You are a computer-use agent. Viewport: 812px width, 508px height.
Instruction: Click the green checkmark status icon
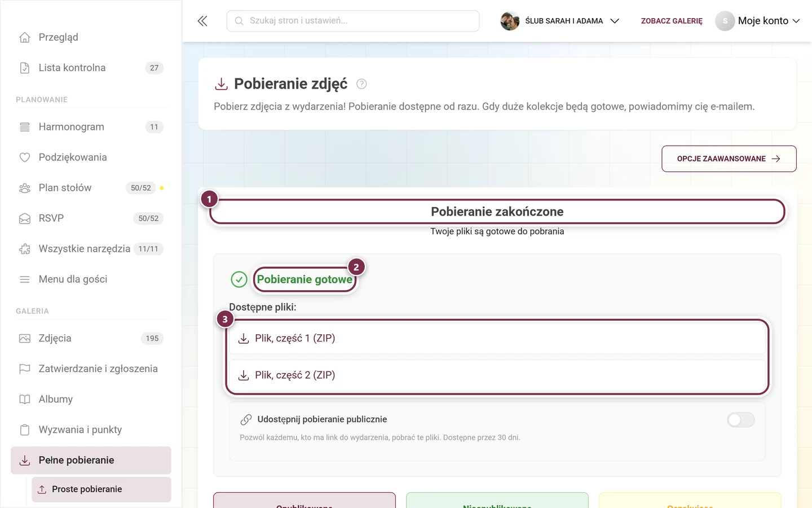coord(239,279)
